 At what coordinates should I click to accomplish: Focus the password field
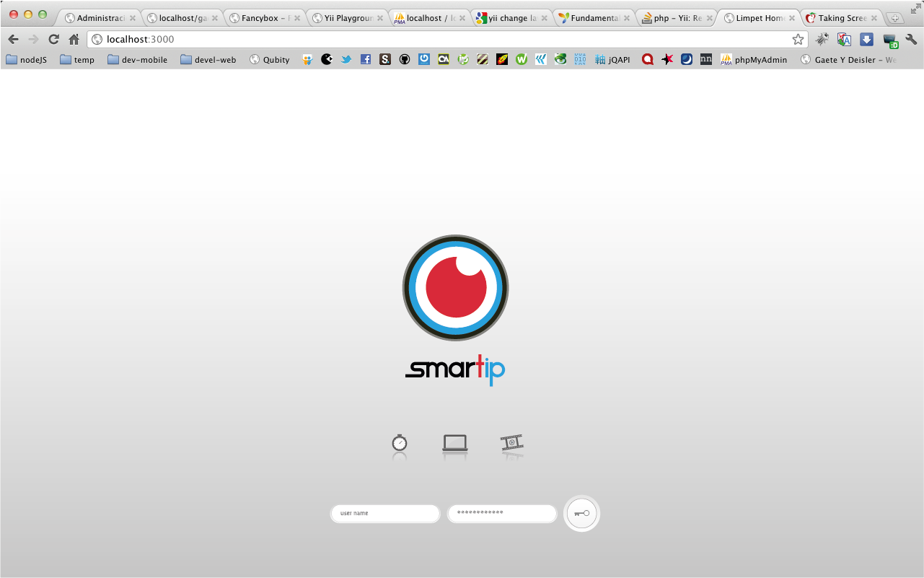pyautogui.click(x=502, y=514)
